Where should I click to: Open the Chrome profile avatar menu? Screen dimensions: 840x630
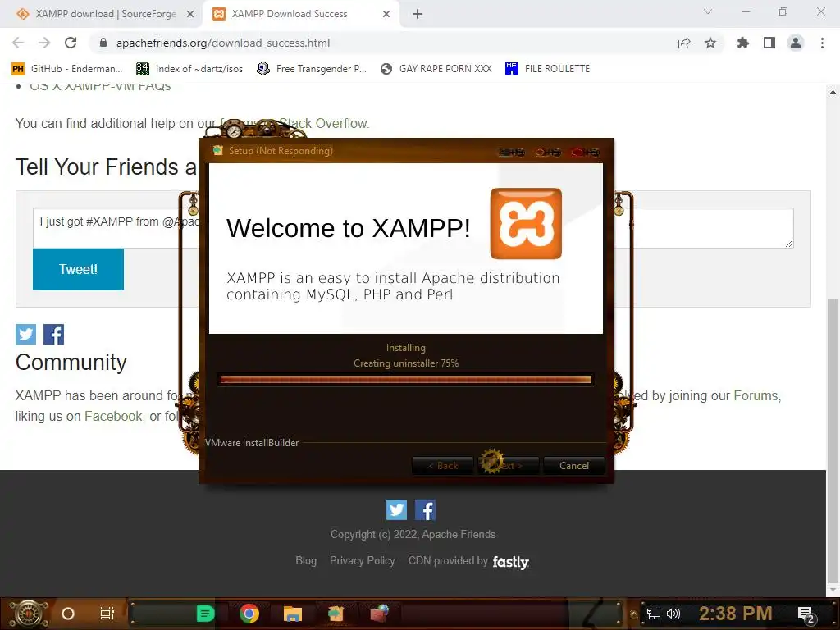pos(796,43)
